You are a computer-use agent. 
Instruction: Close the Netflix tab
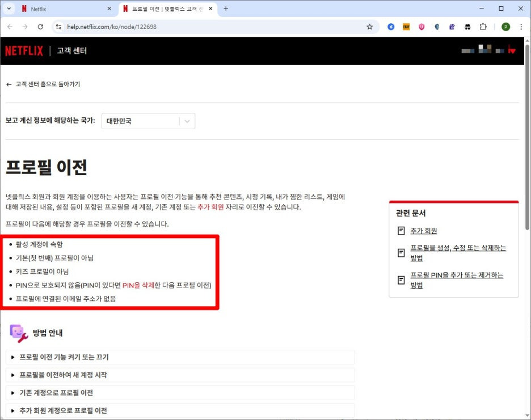(x=109, y=9)
